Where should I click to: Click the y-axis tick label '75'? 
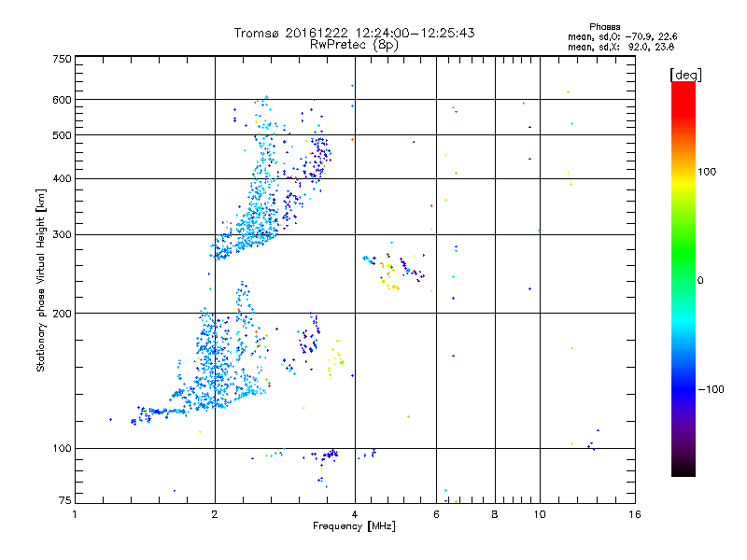[x=65, y=500]
